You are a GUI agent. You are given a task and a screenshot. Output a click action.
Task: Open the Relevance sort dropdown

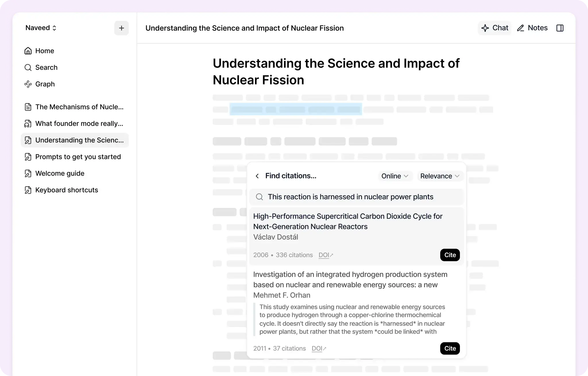click(440, 176)
